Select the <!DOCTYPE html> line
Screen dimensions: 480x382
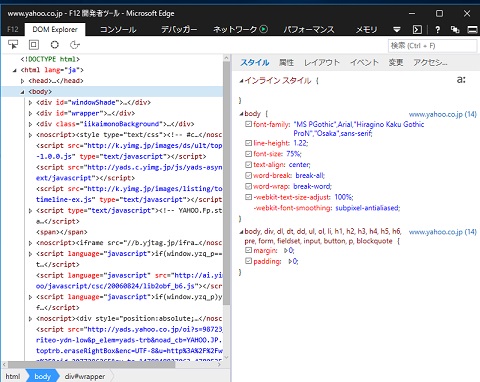click(50, 59)
